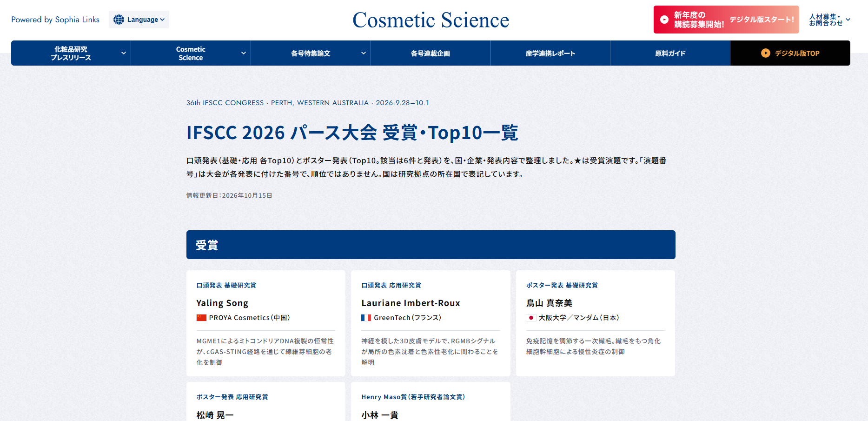Click the 口頭発表 基礎研究賞 label

pyautogui.click(x=226, y=285)
